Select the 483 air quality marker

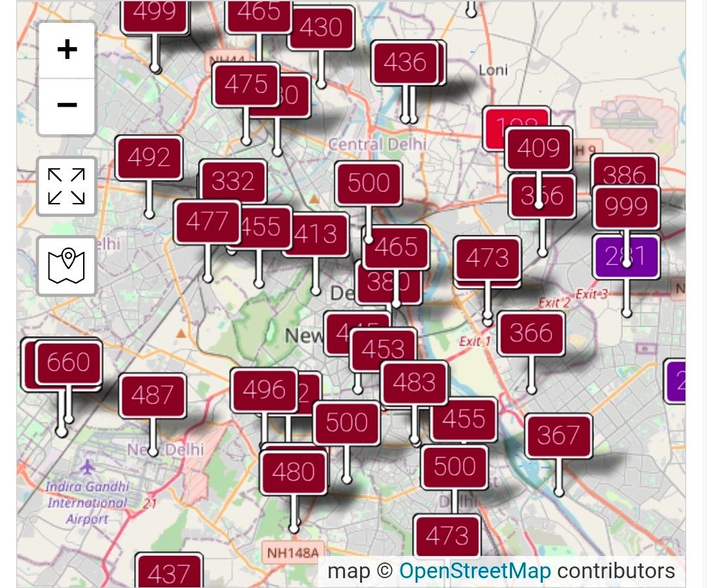pos(414,383)
